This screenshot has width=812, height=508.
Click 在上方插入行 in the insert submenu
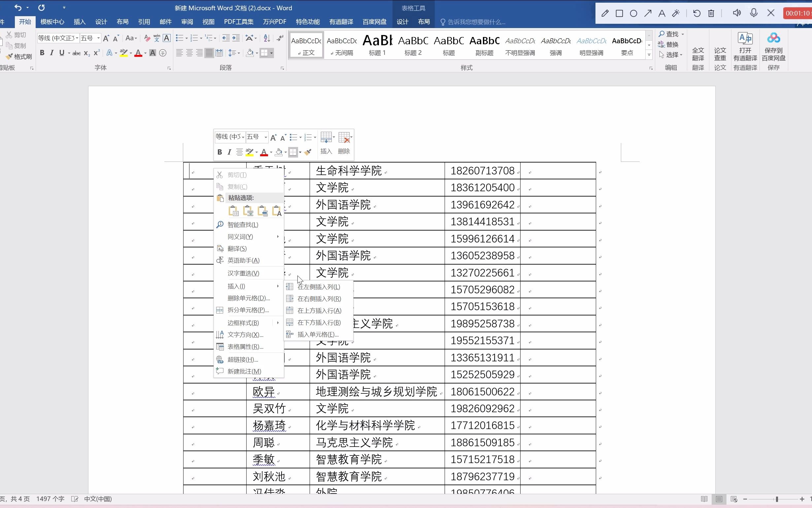[318, 310]
